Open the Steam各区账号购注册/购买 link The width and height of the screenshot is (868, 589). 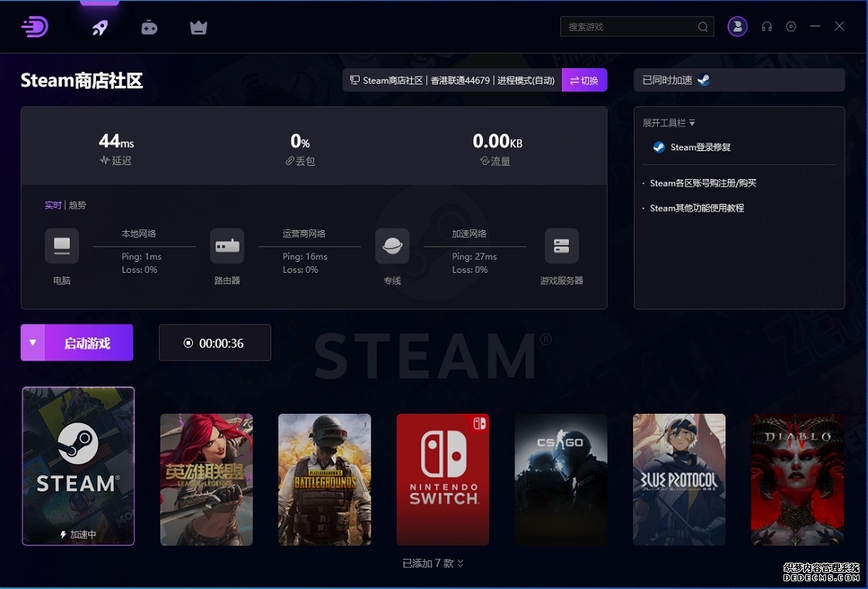coord(702,184)
